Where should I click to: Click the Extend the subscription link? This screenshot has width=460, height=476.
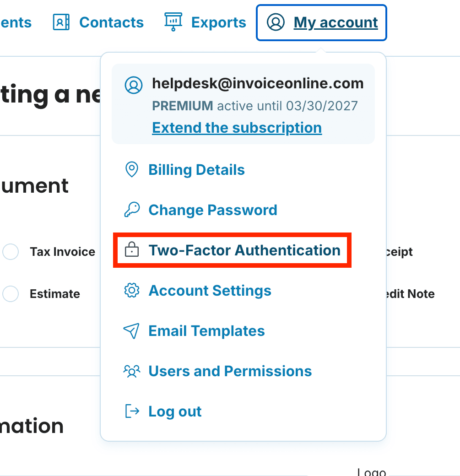(237, 127)
